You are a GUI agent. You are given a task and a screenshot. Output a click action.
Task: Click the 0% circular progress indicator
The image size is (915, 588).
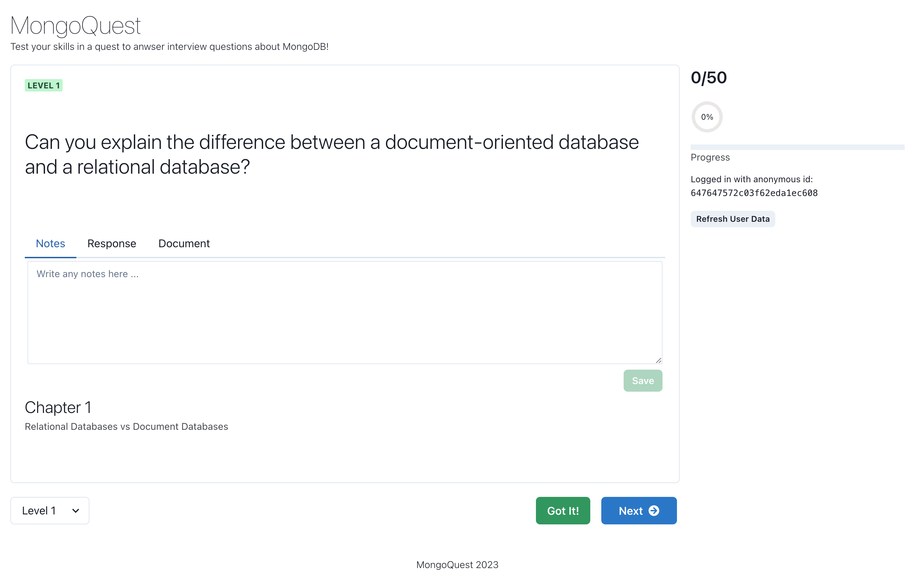707,117
